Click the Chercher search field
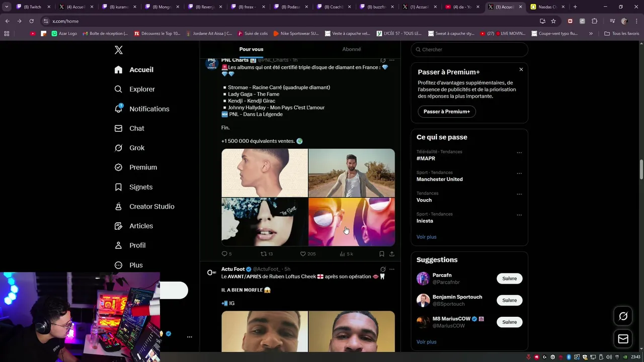 point(469,49)
